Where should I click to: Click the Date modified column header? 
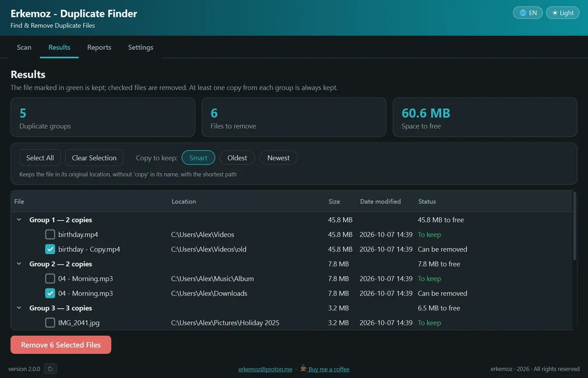point(380,202)
